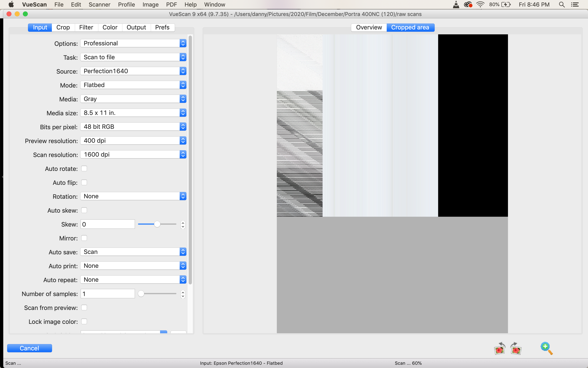Image resolution: width=588 pixels, height=368 pixels.
Task: Open the Source dropdown showing Perfection1640
Action: point(133,71)
